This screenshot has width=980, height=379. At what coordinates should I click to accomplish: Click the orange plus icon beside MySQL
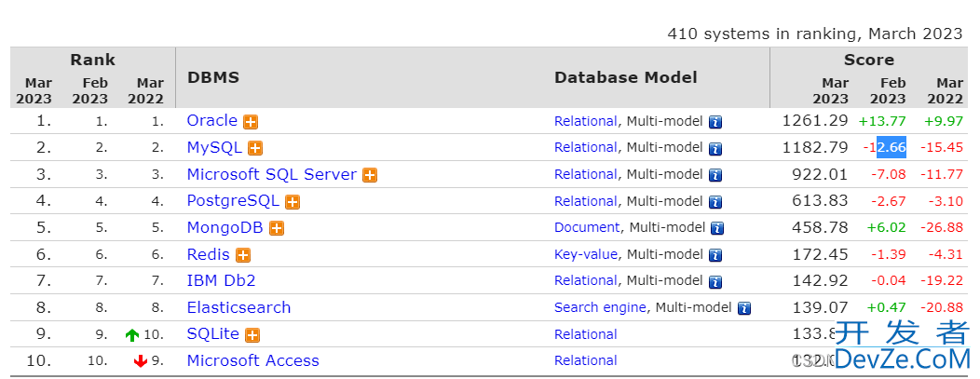point(255,148)
